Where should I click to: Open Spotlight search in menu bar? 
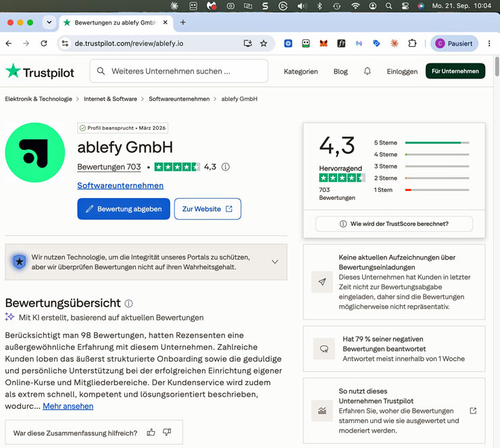[389, 5]
